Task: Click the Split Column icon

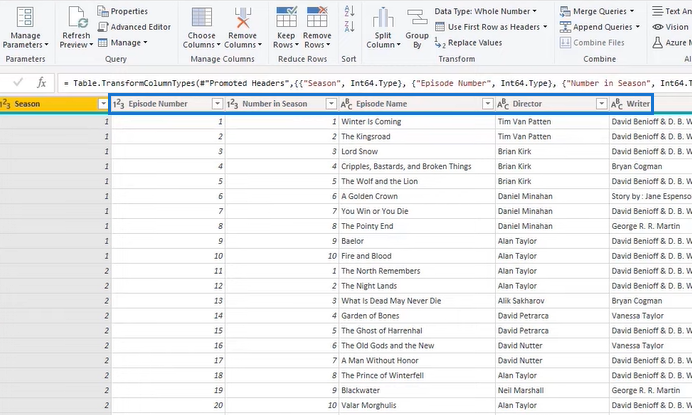Action: click(x=383, y=17)
